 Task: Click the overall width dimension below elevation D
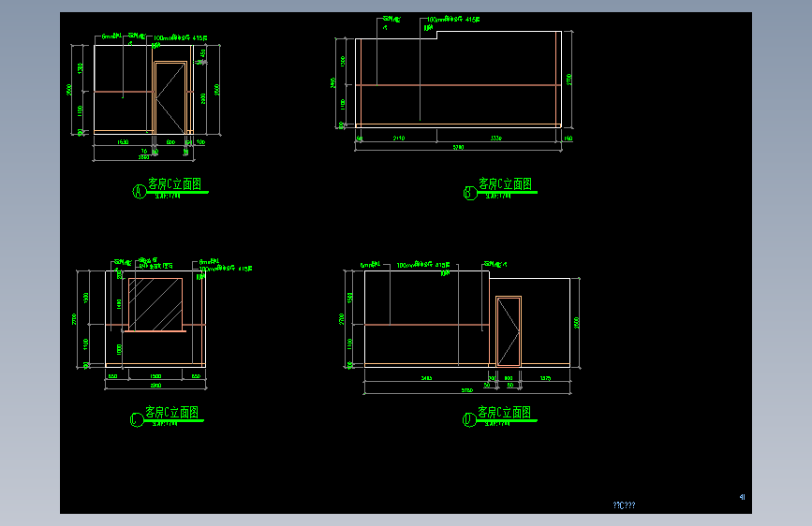coord(467,390)
